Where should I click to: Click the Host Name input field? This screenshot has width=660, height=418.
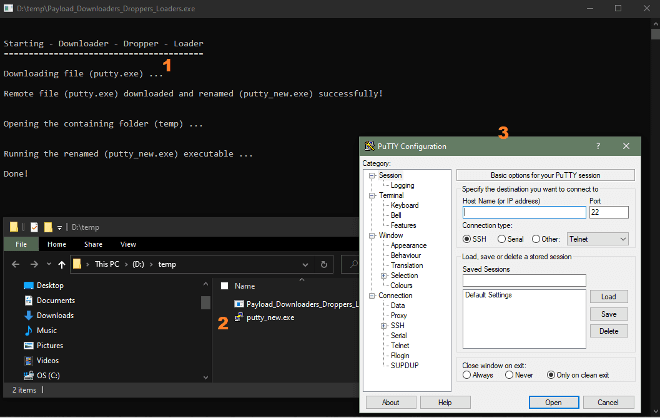[x=524, y=213]
